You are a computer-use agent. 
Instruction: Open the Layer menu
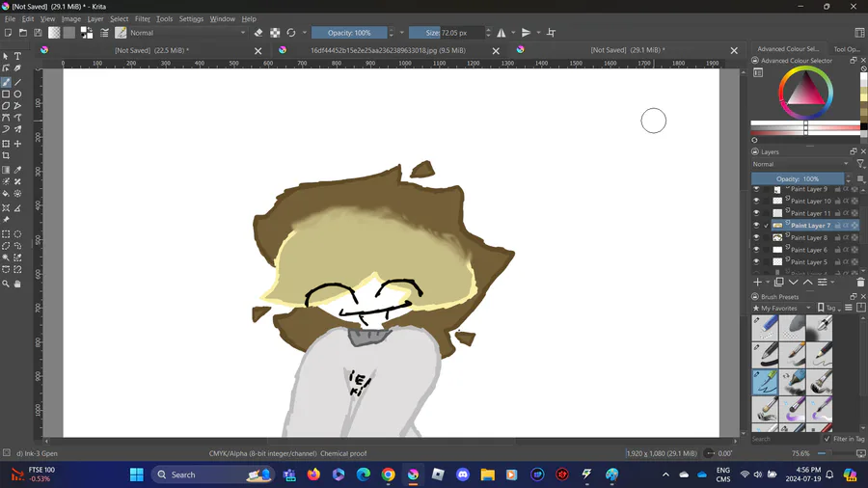pyautogui.click(x=95, y=19)
